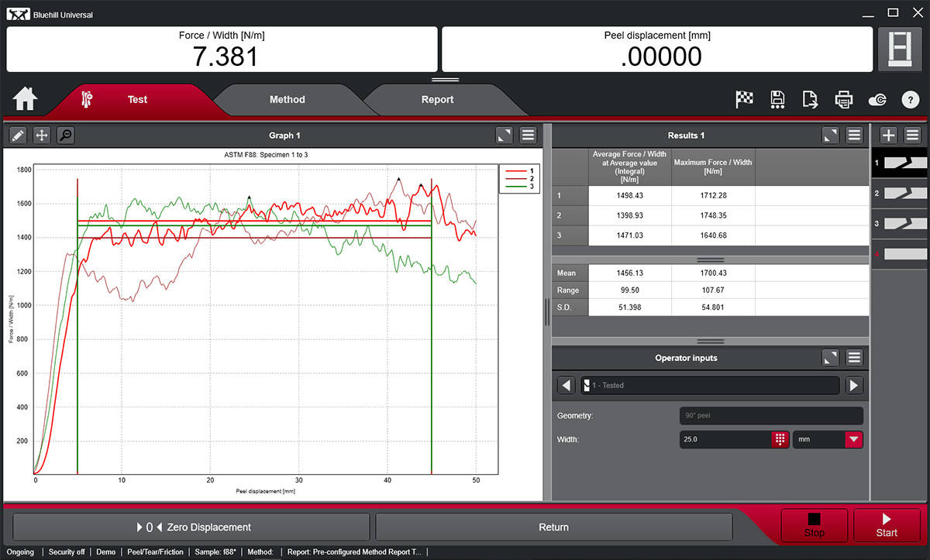Select the zoom magnifier tool in Graph 1
This screenshot has height=560, width=930.
[66, 136]
